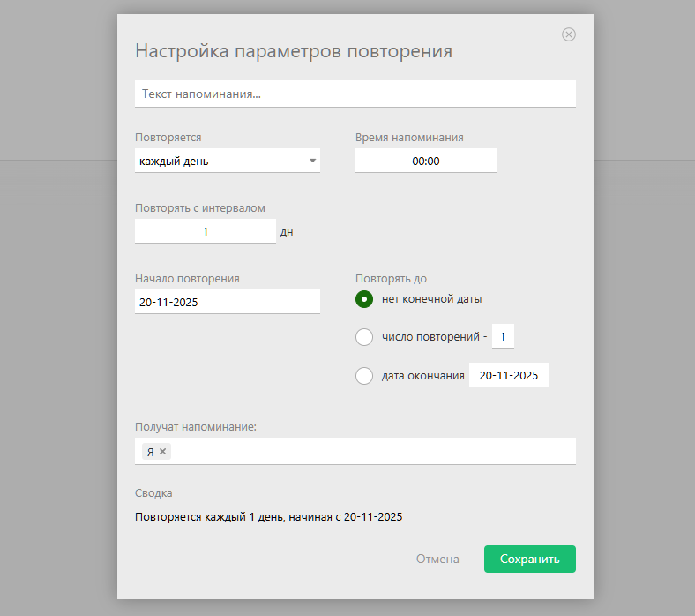Click the 'дн' unit label
This screenshot has width=695, height=616.
coord(287,232)
